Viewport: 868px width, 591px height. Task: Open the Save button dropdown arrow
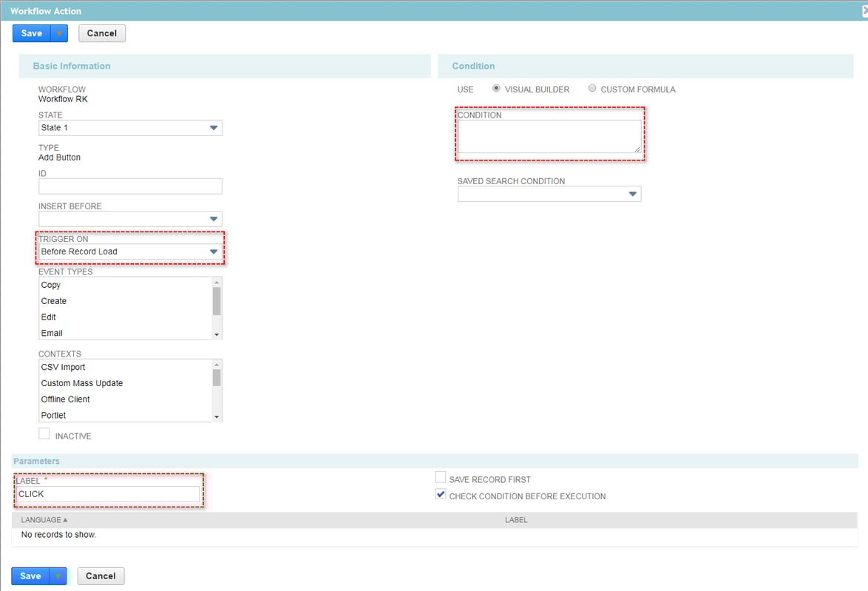pyautogui.click(x=59, y=33)
